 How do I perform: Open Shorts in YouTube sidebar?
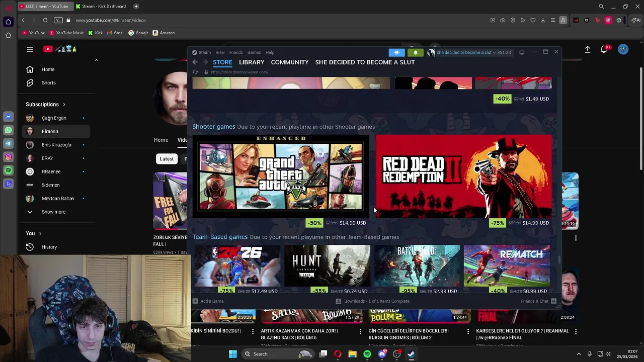[55, 82]
